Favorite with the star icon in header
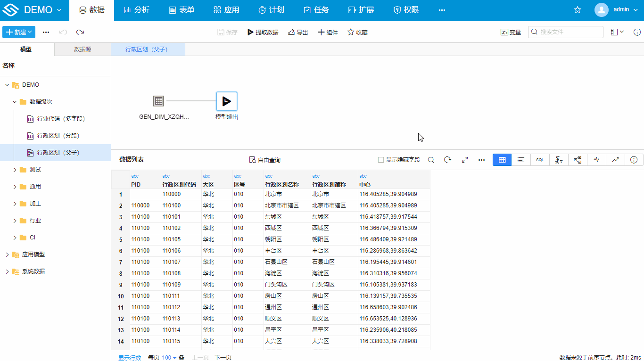 [578, 10]
